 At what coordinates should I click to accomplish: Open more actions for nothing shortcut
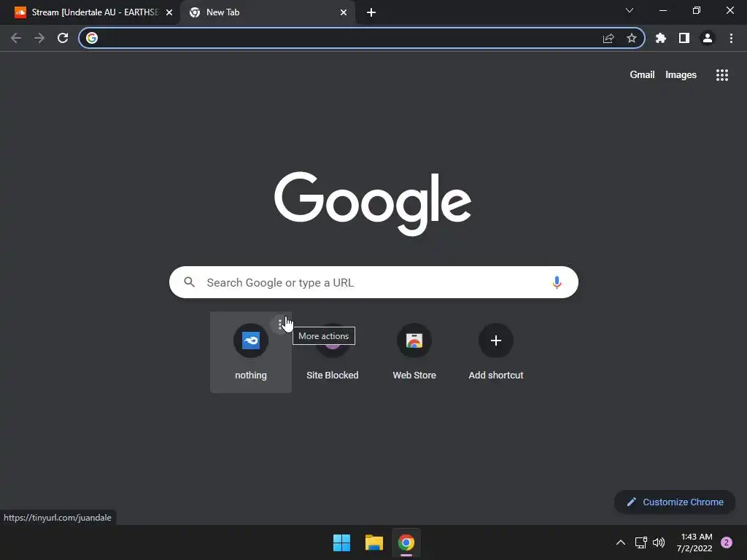pos(281,324)
